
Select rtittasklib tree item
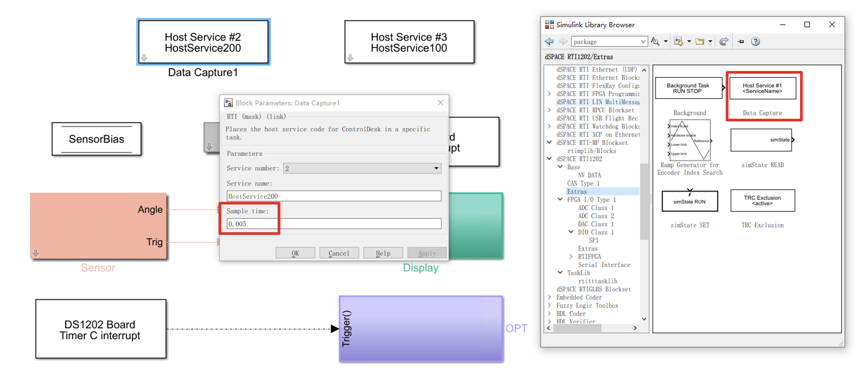(x=597, y=281)
